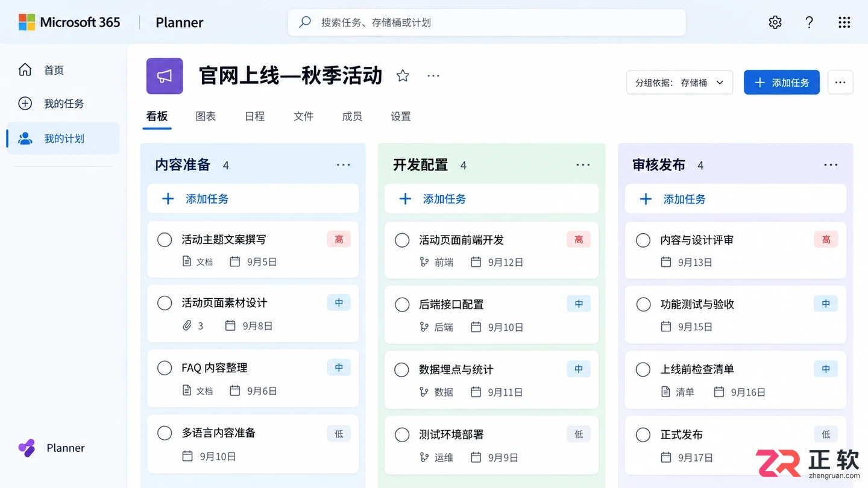Viewport: 868px width, 488px height.
Task: Open the 审核发布 bucket more options
Action: (x=831, y=164)
